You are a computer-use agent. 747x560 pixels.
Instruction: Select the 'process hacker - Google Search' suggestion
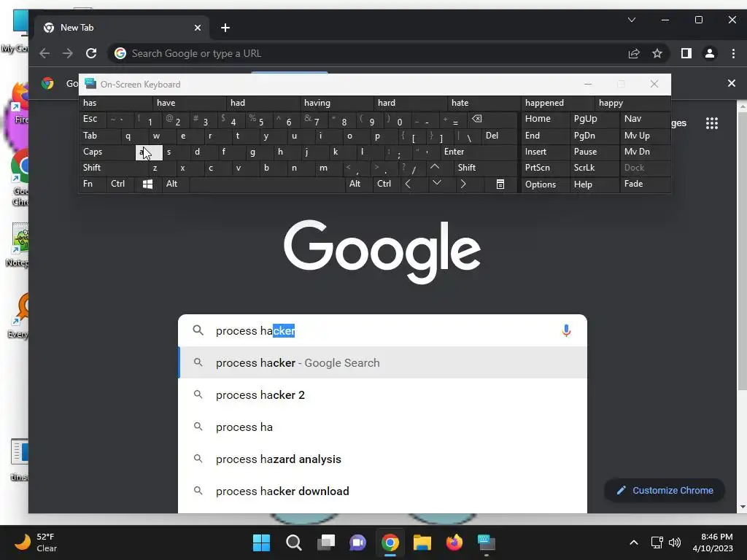382,363
